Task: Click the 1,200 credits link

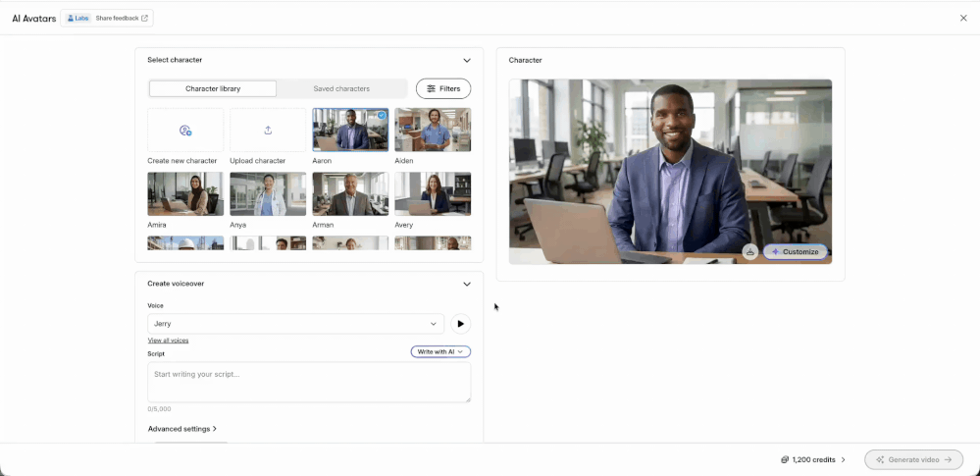Action: (813, 459)
